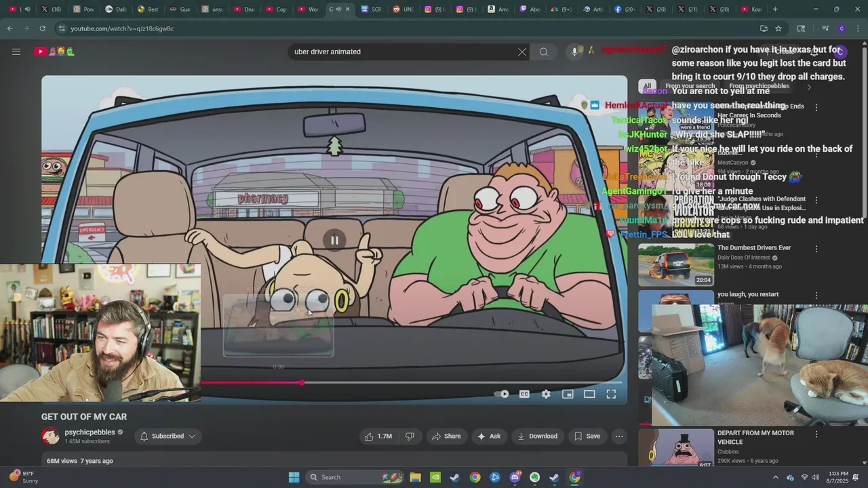Open Chrome media controls icon

point(825,28)
